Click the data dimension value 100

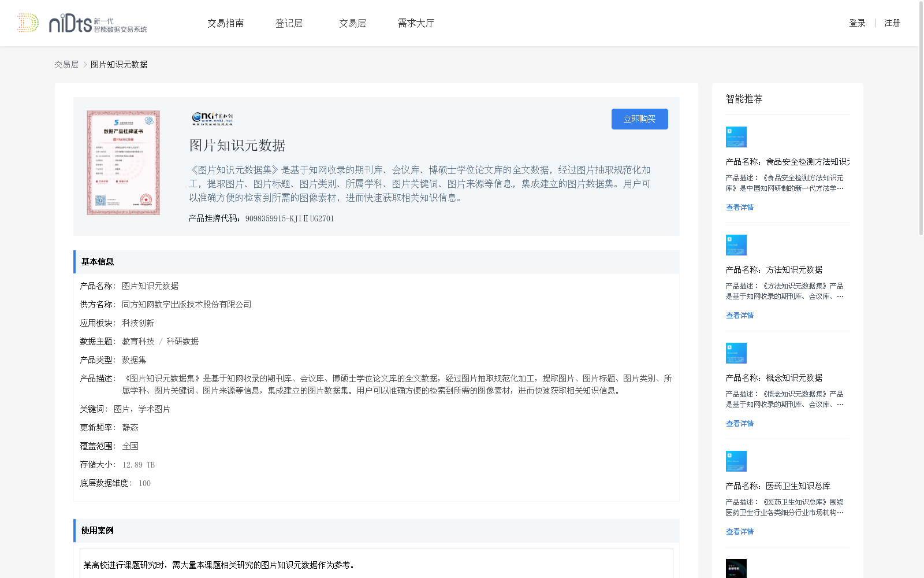(x=144, y=483)
